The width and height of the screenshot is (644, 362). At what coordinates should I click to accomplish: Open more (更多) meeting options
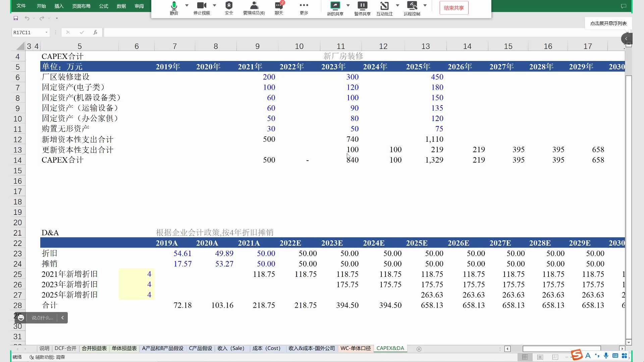[x=304, y=8]
